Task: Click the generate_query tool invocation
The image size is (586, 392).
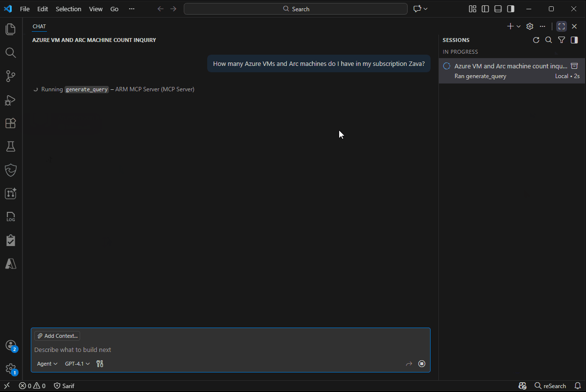Action: pos(87,90)
